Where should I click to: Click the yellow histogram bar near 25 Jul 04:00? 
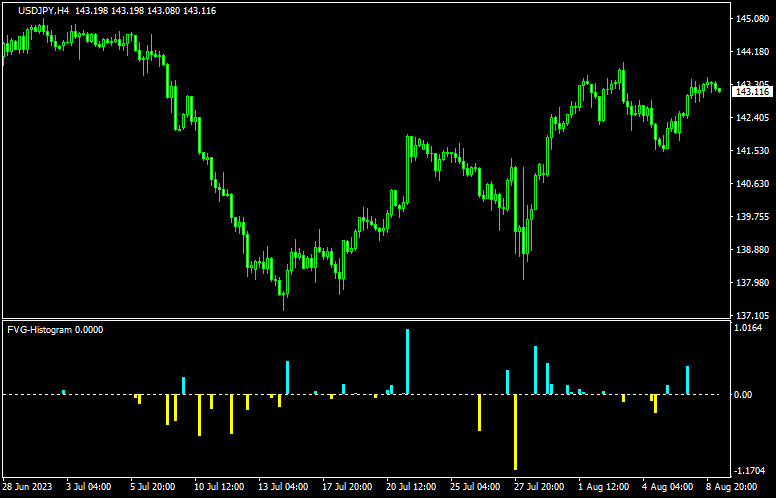coord(480,413)
